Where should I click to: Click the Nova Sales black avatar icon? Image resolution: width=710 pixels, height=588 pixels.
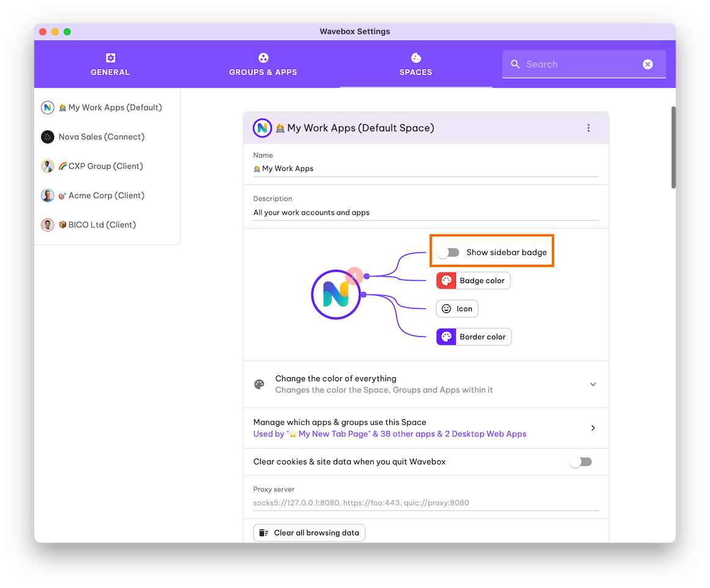tap(48, 137)
